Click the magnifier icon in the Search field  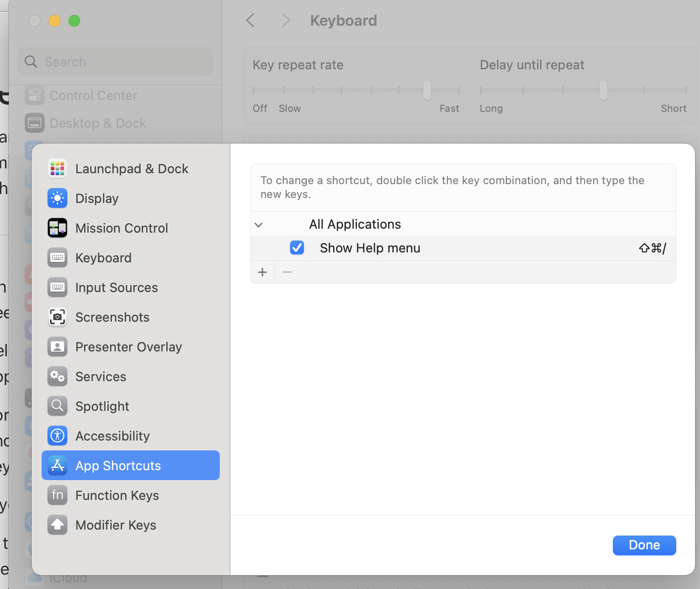point(31,62)
